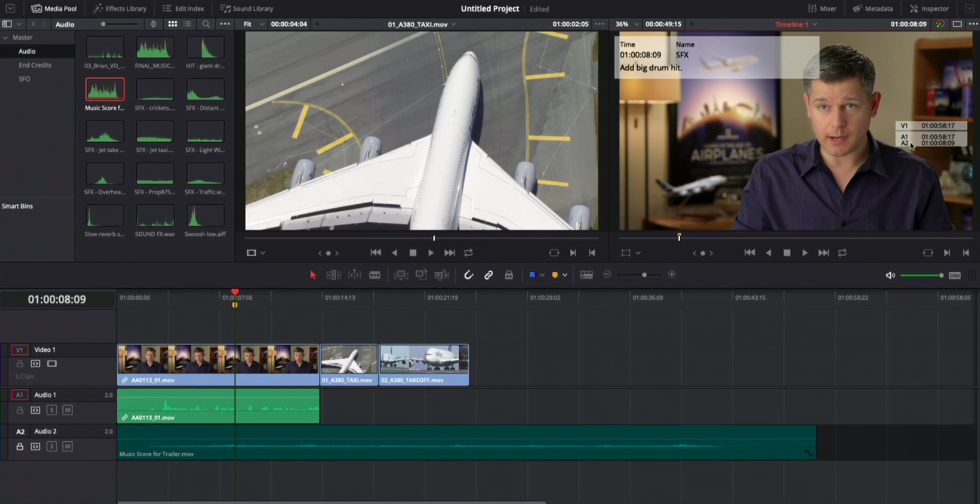Activate the Trim Edit Mode tool

(334, 275)
